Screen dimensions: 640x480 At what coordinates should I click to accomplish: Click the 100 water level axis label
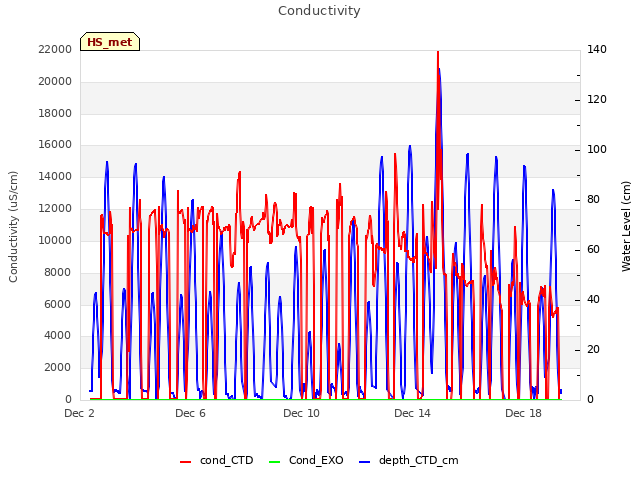[597, 149]
